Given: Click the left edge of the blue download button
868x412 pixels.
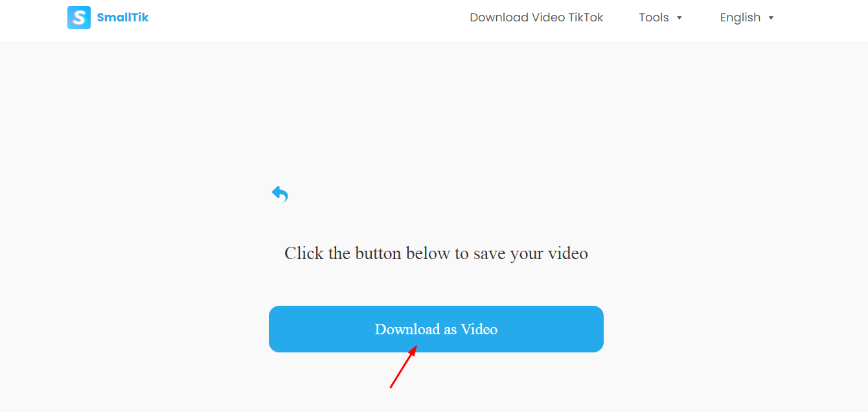Looking at the screenshot, I should [x=272, y=329].
